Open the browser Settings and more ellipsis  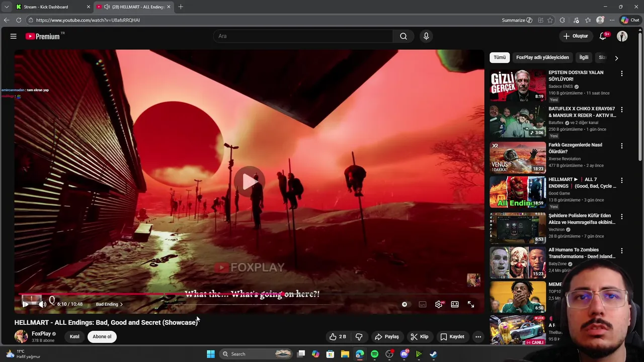point(612,20)
